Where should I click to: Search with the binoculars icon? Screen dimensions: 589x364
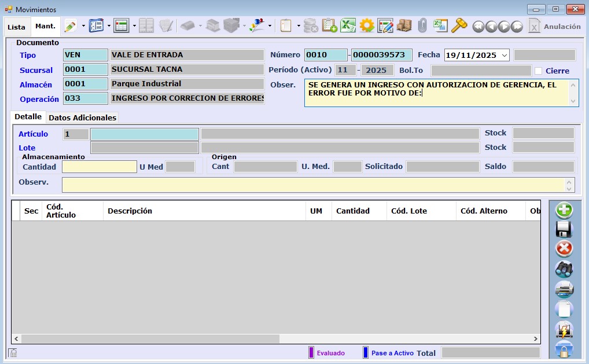point(564,269)
